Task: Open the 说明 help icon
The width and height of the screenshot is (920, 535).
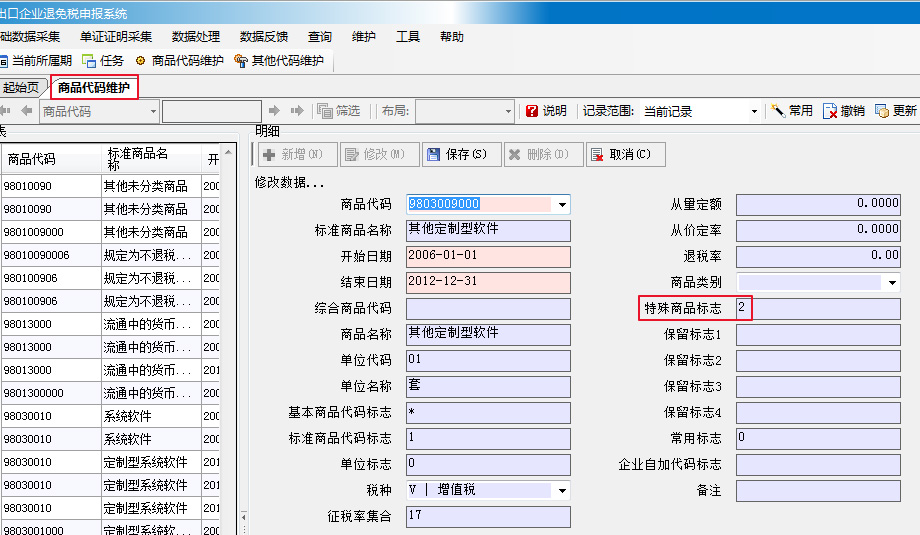Action: point(532,111)
